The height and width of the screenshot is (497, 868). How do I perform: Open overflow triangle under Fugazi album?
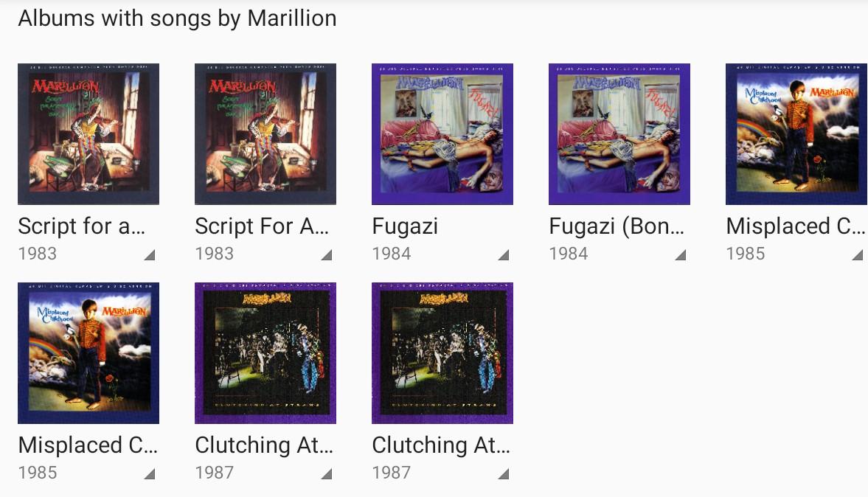coord(503,254)
